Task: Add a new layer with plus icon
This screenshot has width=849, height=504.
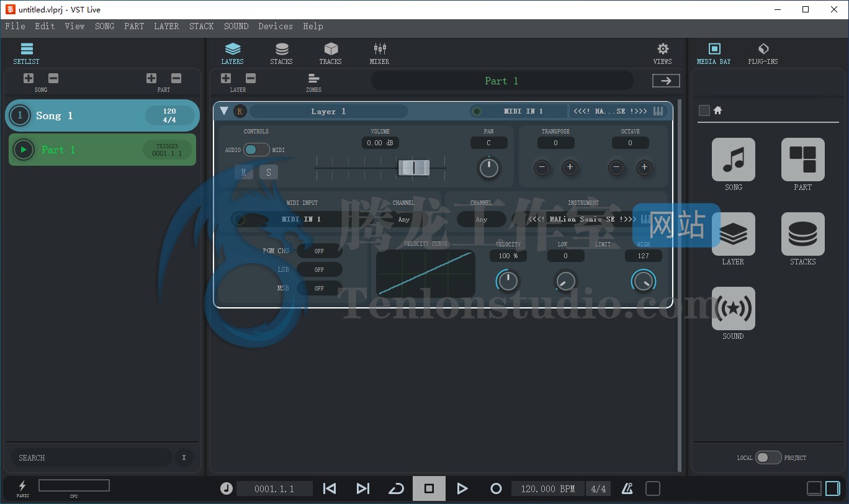Action: (x=226, y=78)
